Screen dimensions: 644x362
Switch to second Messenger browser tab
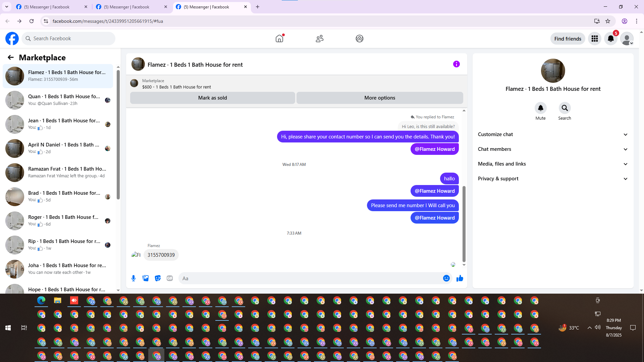point(132,7)
